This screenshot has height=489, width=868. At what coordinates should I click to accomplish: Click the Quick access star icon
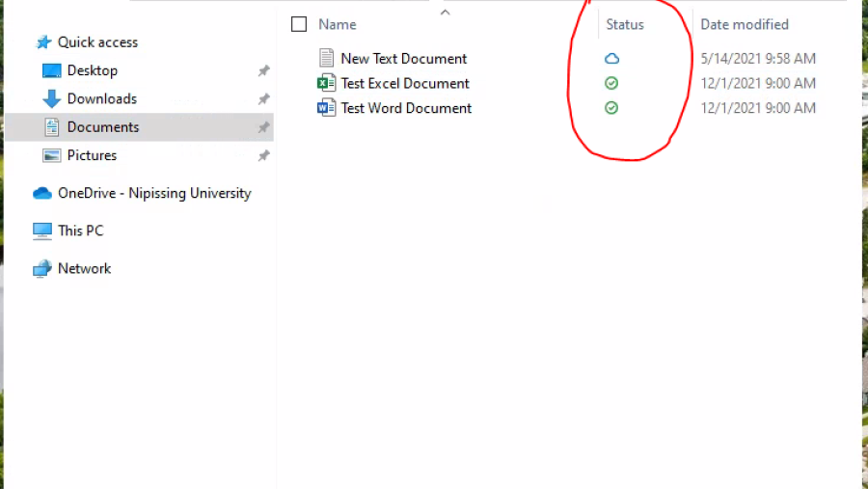point(43,42)
